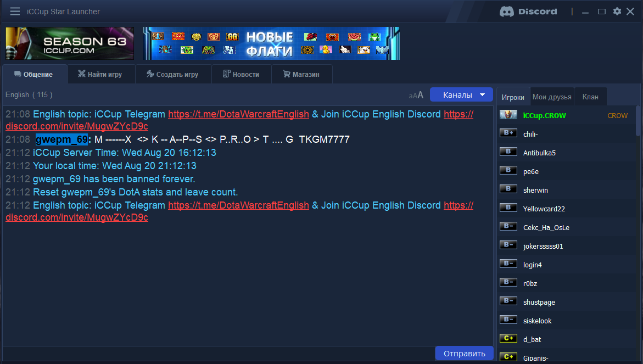
Task: Select the Мои друзья friends tab
Action: [x=552, y=97]
